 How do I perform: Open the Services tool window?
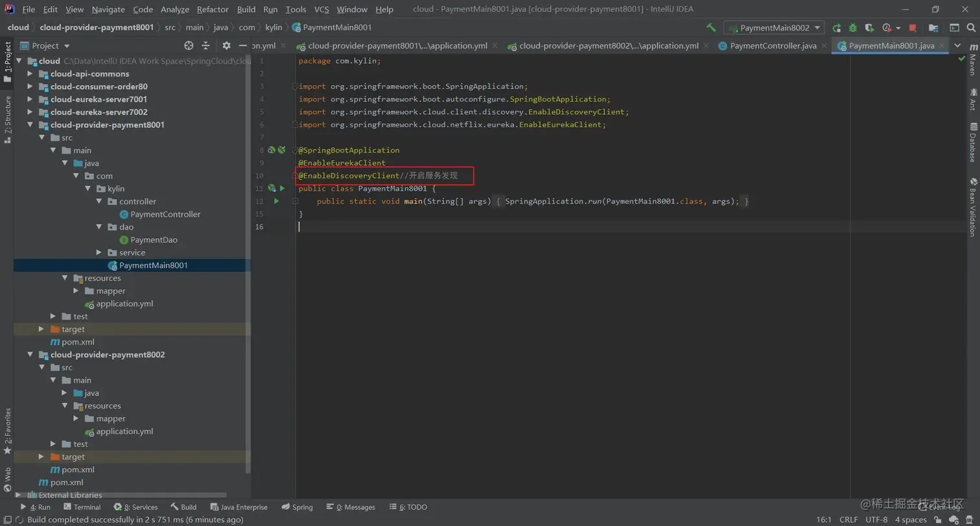(x=135, y=507)
